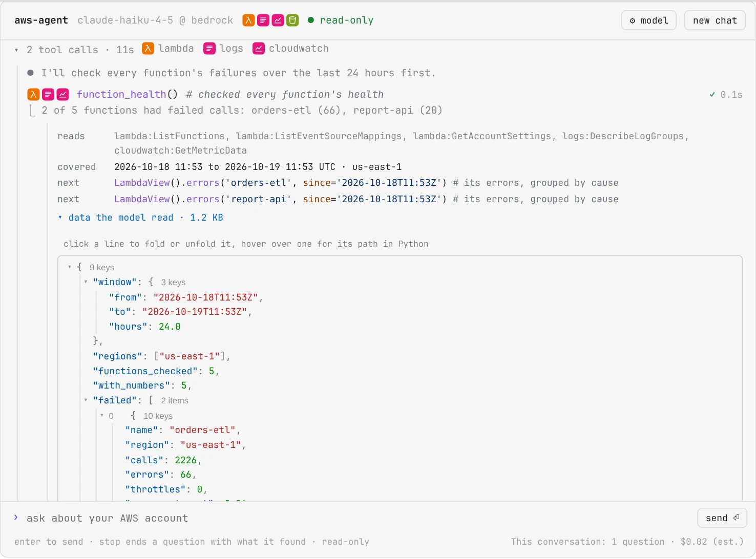Screen dimensions: 756x559
Task: Start a new chat
Action: tap(715, 20)
